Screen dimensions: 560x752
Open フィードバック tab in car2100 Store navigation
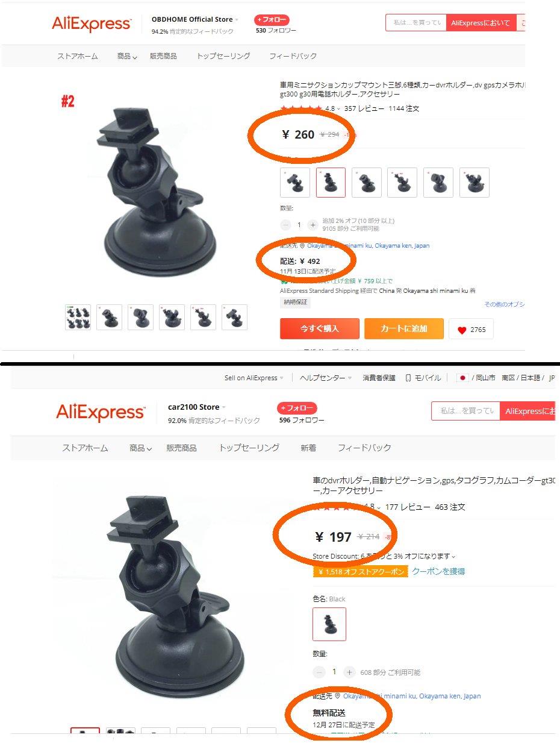[x=364, y=448]
